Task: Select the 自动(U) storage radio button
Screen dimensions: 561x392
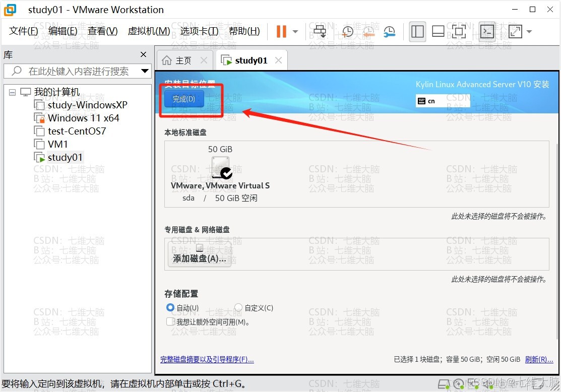Action: click(x=170, y=307)
